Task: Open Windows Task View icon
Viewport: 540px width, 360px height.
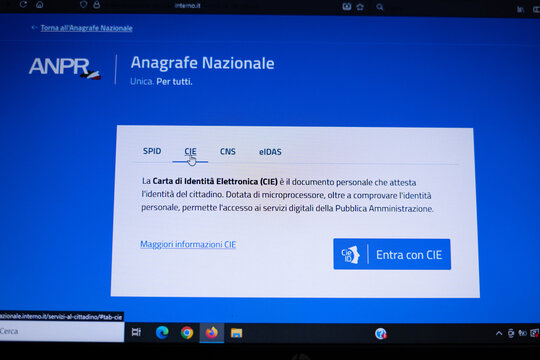Action: coord(136,332)
